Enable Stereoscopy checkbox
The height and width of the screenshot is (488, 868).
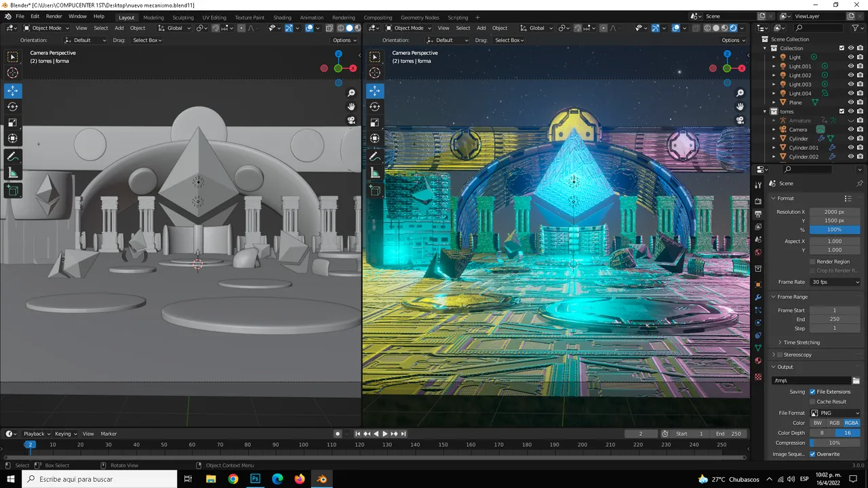point(778,354)
